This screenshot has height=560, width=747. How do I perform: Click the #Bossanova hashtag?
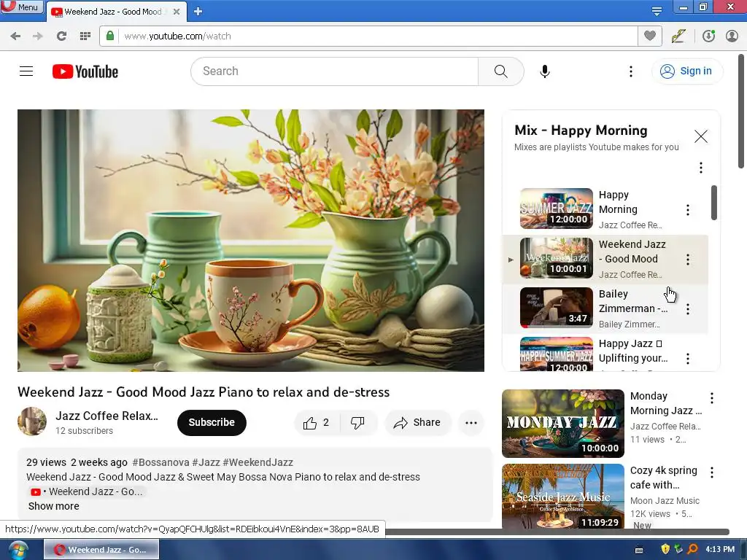point(160,462)
